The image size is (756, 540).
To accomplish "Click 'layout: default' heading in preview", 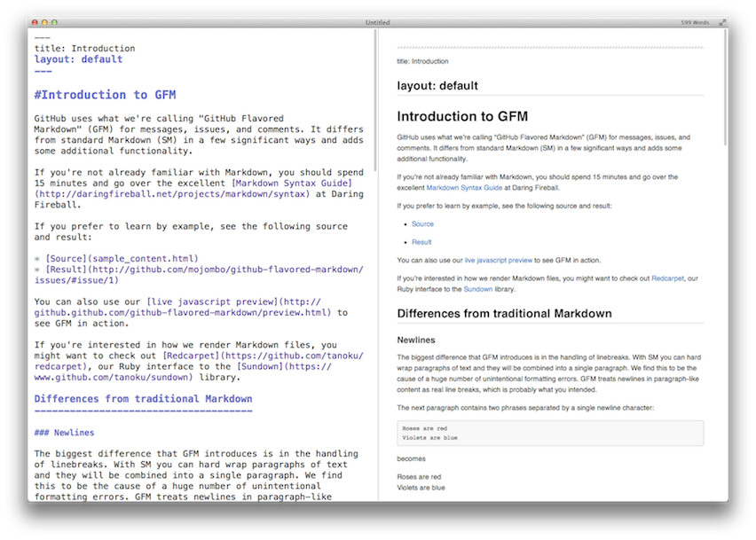I will tap(437, 86).
